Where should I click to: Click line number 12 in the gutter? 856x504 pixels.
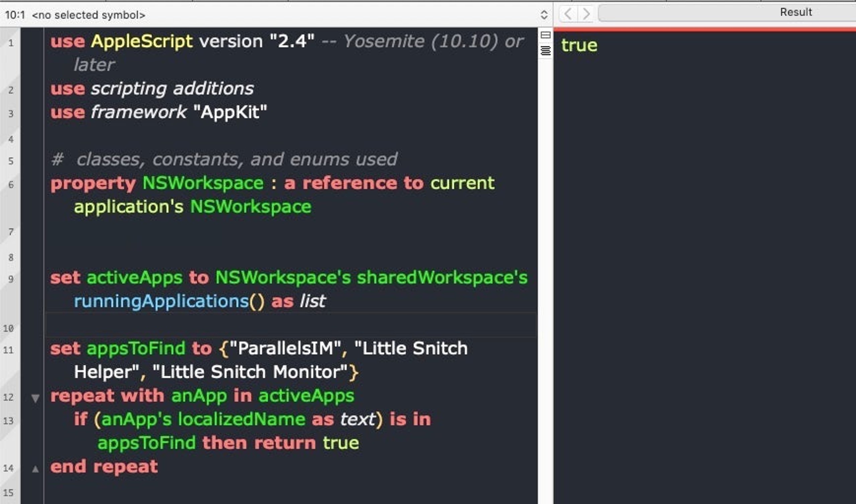click(8, 397)
